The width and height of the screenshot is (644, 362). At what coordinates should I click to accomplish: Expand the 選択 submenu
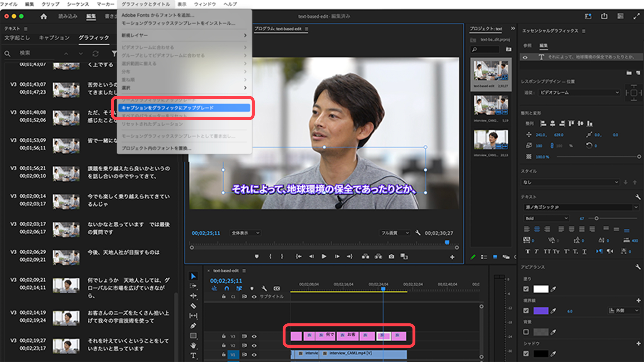[184, 88]
